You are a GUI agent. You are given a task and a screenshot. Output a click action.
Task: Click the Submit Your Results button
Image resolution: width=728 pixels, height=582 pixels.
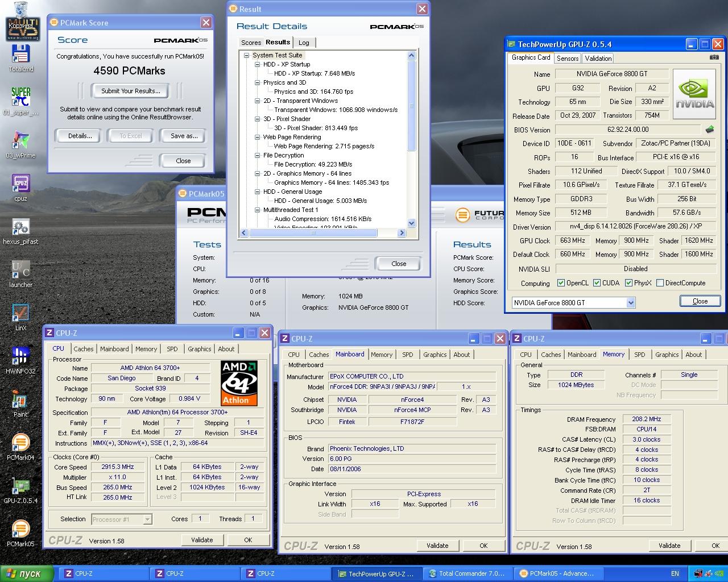click(131, 91)
